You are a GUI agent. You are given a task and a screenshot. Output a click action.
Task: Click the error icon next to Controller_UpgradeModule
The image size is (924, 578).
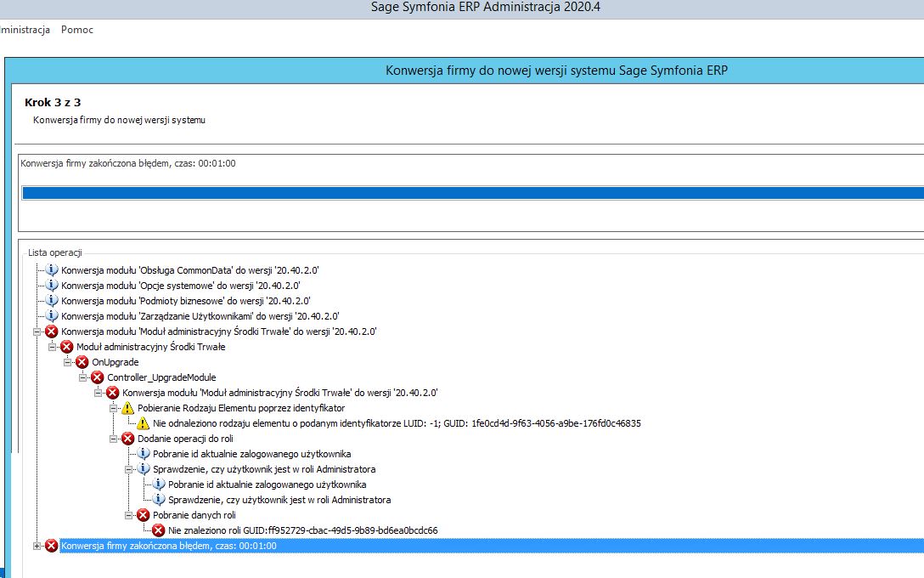(x=98, y=377)
